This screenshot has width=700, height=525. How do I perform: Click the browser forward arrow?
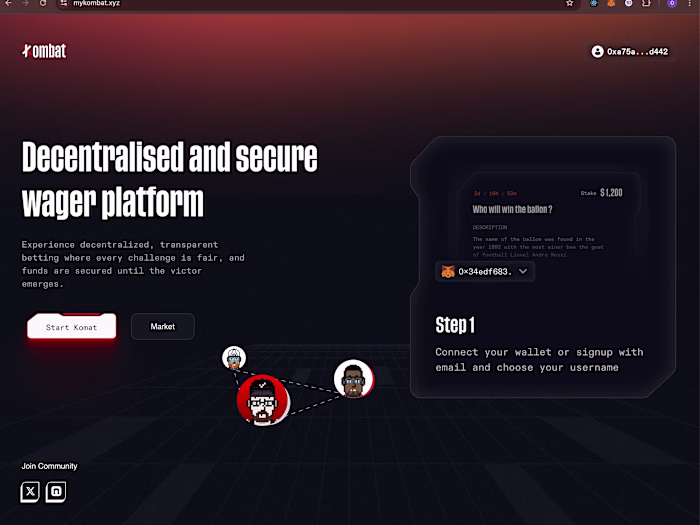(x=25, y=3)
